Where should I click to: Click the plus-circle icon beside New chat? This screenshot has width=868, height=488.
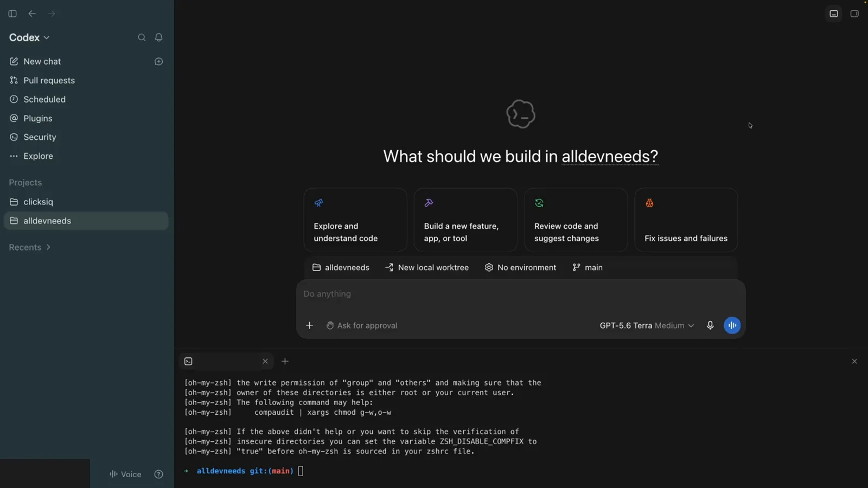(159, 61)
